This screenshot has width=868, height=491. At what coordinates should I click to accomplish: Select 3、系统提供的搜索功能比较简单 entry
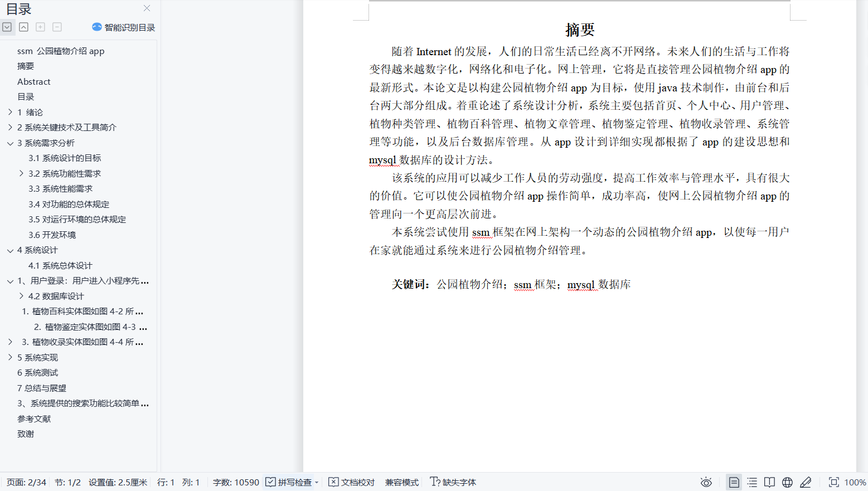83,403
